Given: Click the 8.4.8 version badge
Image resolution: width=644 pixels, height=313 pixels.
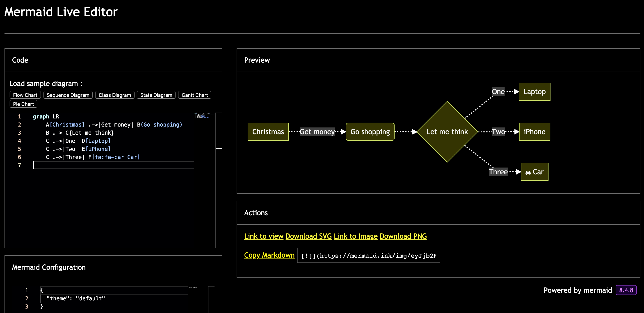Looking at the screenshot, I should click(626, 290).
